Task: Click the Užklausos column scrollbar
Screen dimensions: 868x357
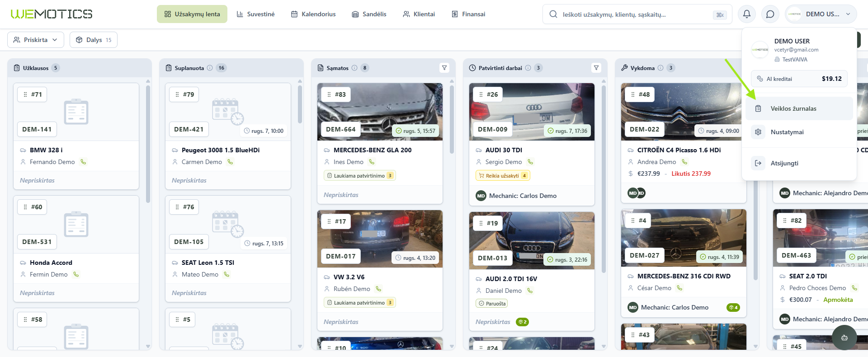Action: click(148, 144)
